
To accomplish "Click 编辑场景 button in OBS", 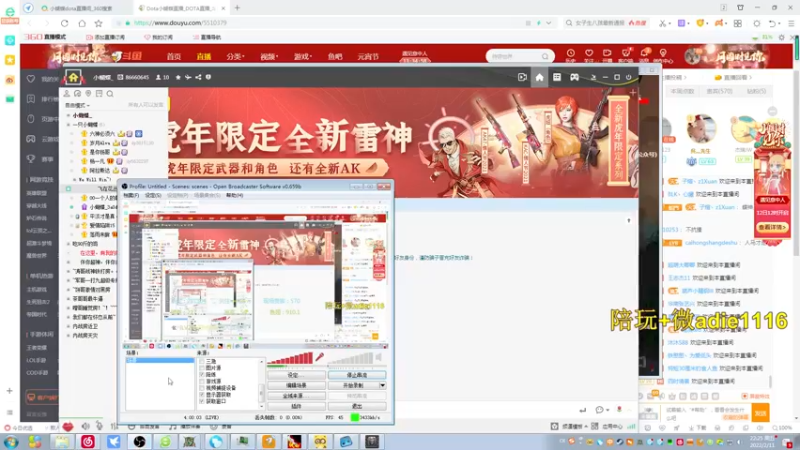I will click(296, 385).
